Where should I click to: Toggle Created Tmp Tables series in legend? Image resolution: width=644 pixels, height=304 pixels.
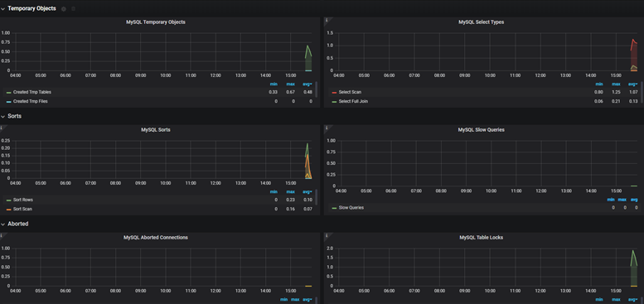[x=32, y=92]
